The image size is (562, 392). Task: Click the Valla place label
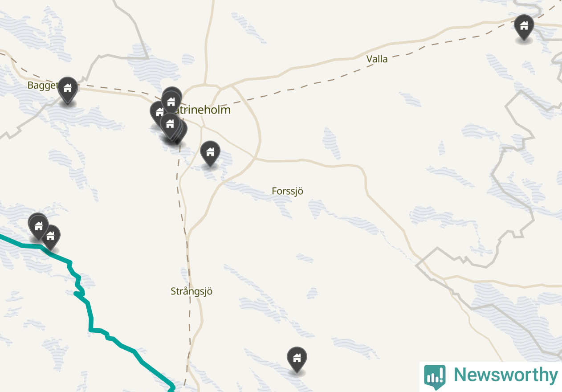click(377, 59)
